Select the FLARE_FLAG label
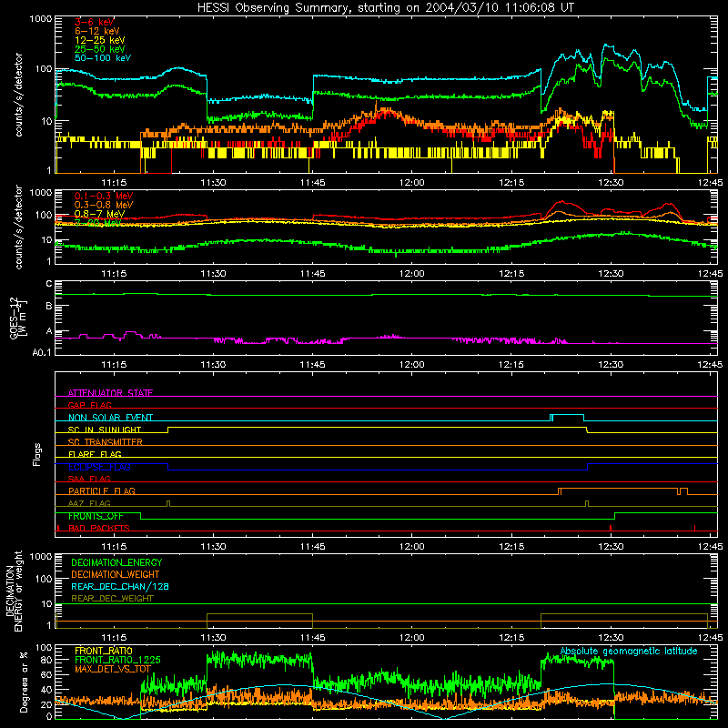Image resolution: width=728 pixels, height=728 pixels. click(x=95, y=454)
